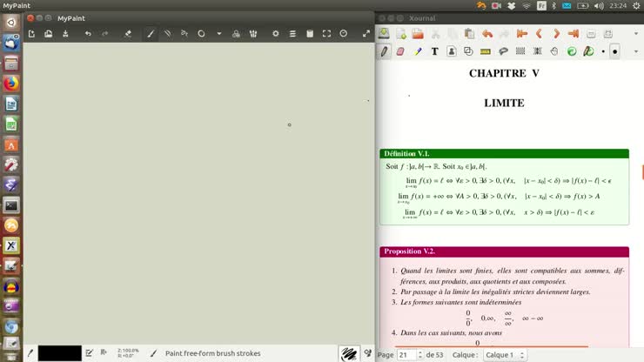This screenshot has height=362, width=644.
Task: Click the page number input field
Action: tap(407, 355)
